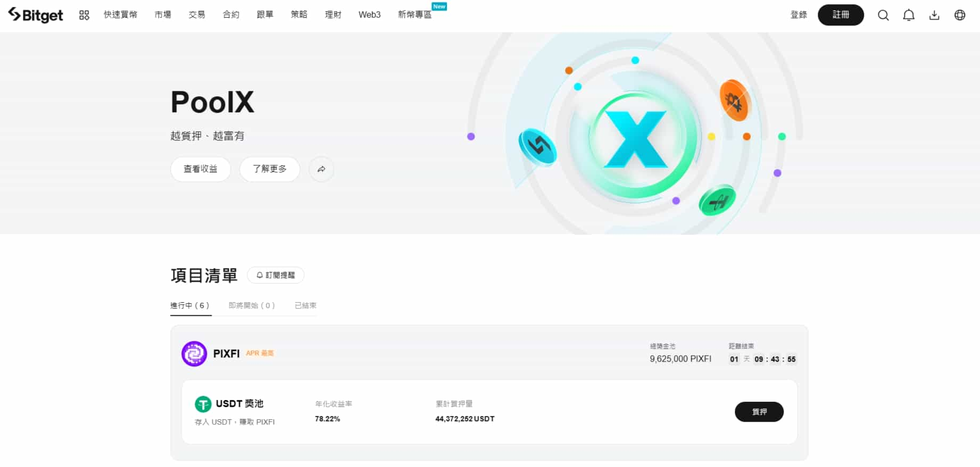Click the large PoolX X coin graphic
Screen dimensions: 980x467
(635, 139)
